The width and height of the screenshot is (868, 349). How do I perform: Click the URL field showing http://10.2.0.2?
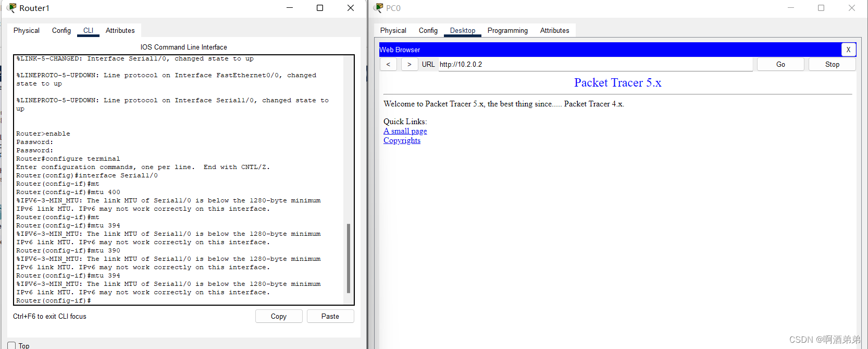(x=596, y=64)
